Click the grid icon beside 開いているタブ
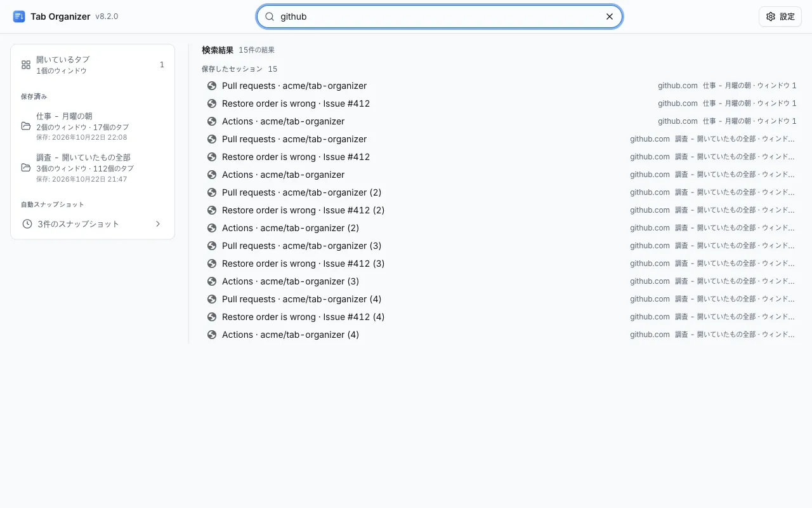 (x=26, y=65)
